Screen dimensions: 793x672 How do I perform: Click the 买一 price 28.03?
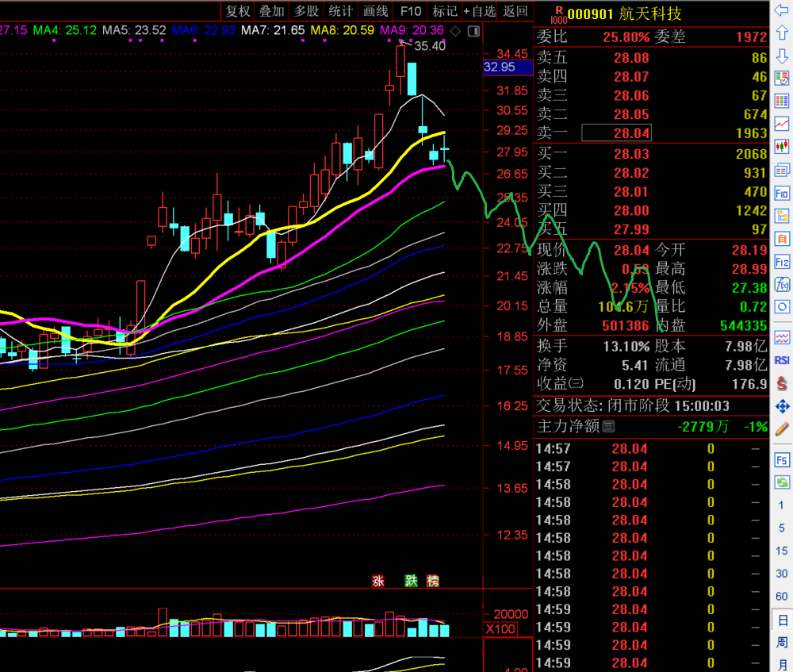(x=631, y=154)
